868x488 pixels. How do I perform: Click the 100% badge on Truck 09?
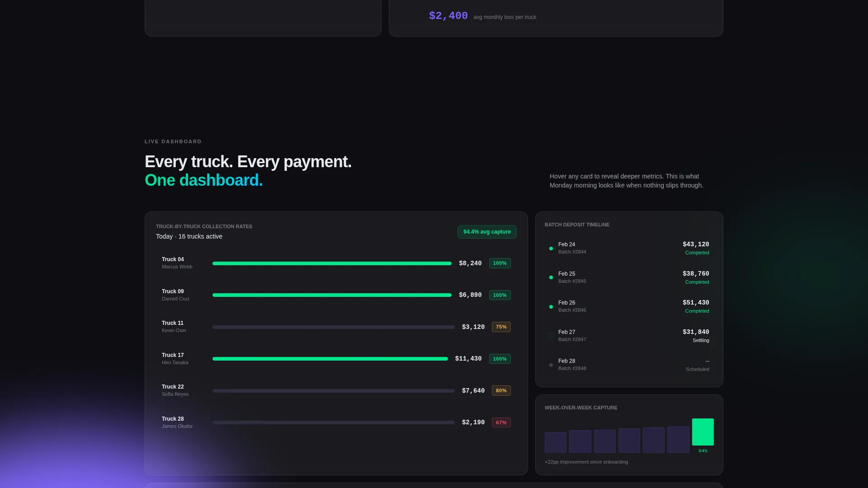click(x=500, y=295)
